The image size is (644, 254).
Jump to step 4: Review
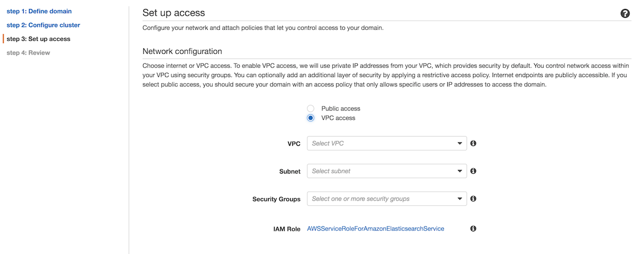pos(28,52)
